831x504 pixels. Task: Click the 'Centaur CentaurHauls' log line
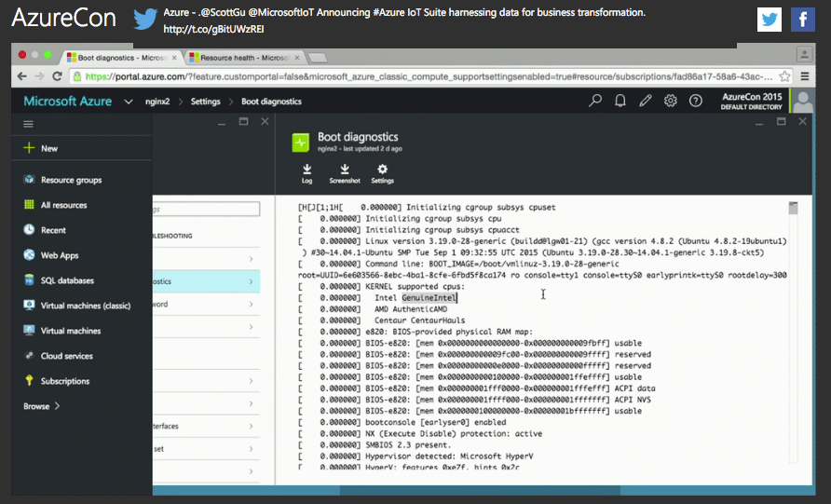(x=420, y=320)
